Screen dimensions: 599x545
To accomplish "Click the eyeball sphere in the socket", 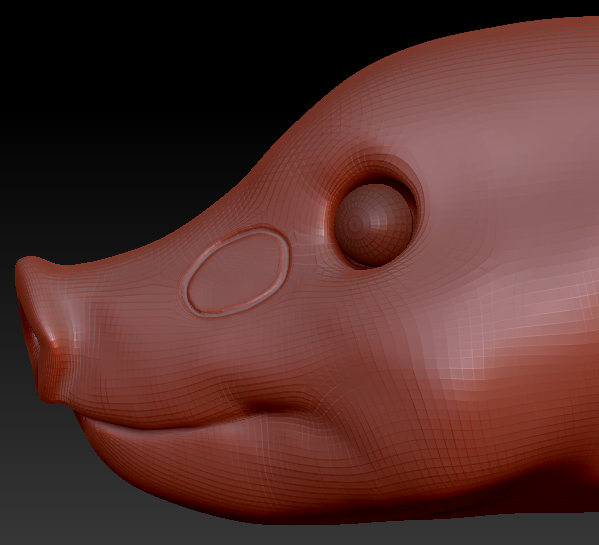I will point(374,225).
